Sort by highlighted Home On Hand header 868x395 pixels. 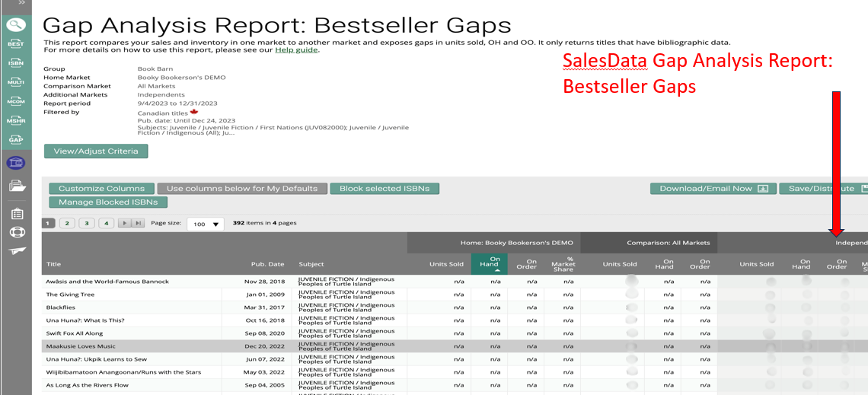coord(490,264)
